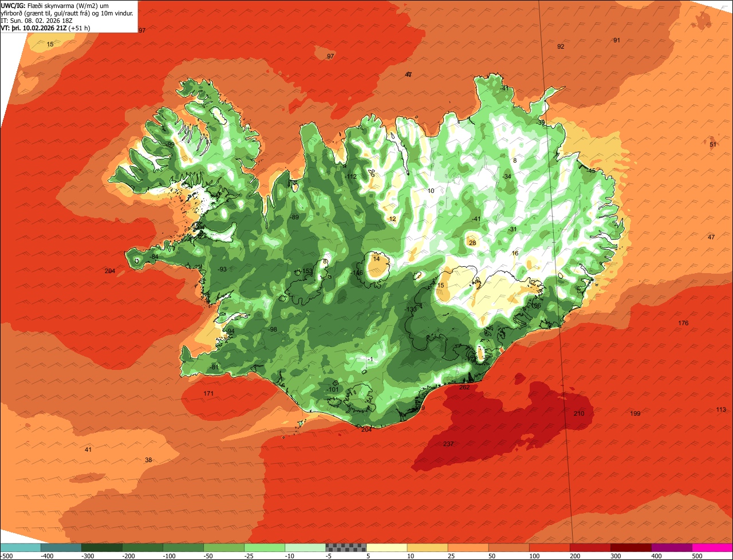
Task: Click the legend swatch between -200 and -100
Action: click(x=143, y=547)
